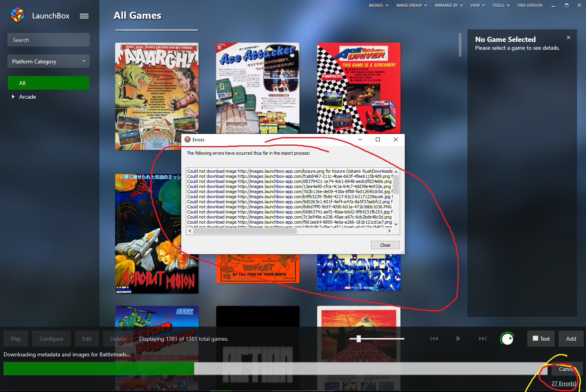Click the All Games heading
586x392 pixels.
point(137,16)
